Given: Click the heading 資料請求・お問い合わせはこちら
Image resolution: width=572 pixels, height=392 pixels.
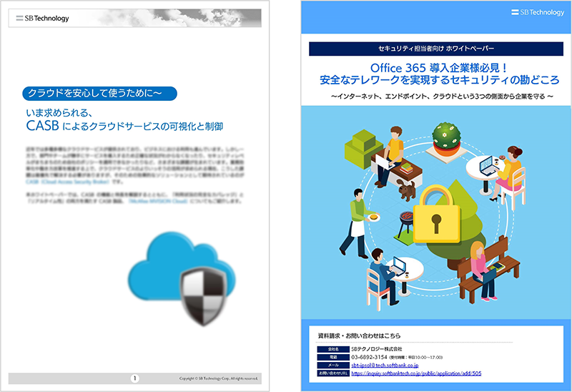Looking at the screenshot, I should [x=359, y=335].
